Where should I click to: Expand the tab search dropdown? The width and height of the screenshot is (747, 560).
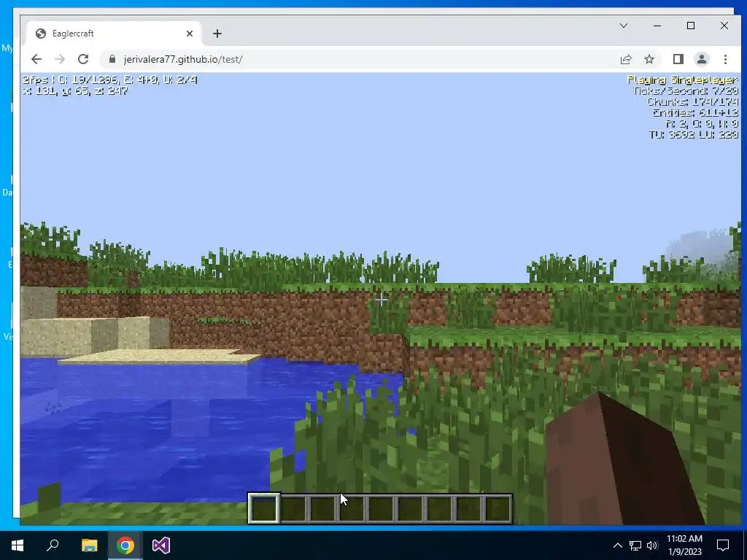pos(623,26)
